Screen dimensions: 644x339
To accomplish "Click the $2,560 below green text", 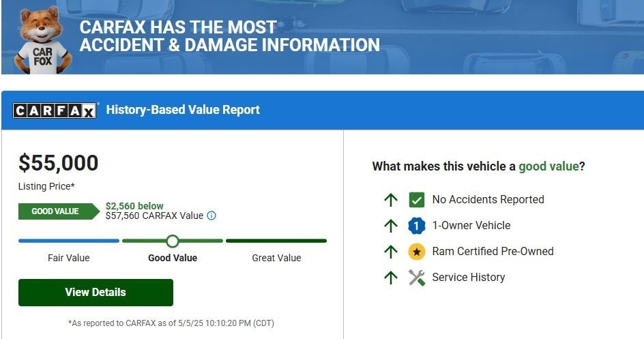I will pyautogui.click(x=134, y=206).
